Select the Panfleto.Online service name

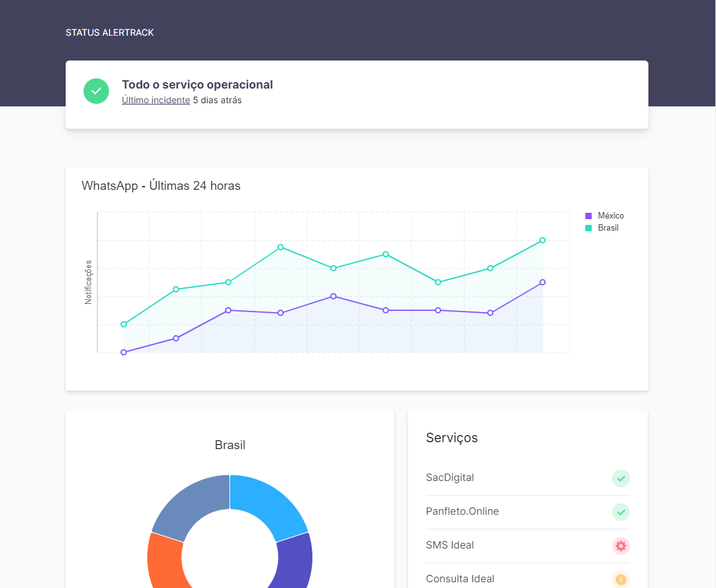tap(462, 512)
